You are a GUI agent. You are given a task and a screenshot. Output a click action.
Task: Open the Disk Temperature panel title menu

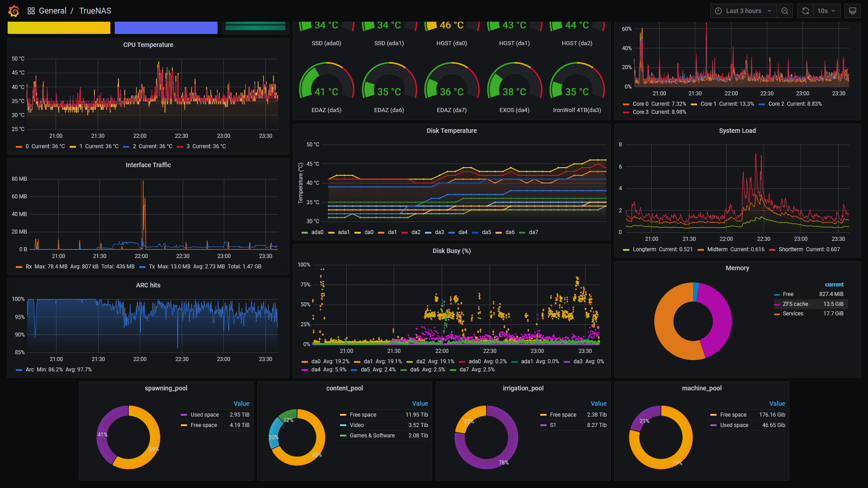pos(452,131)
